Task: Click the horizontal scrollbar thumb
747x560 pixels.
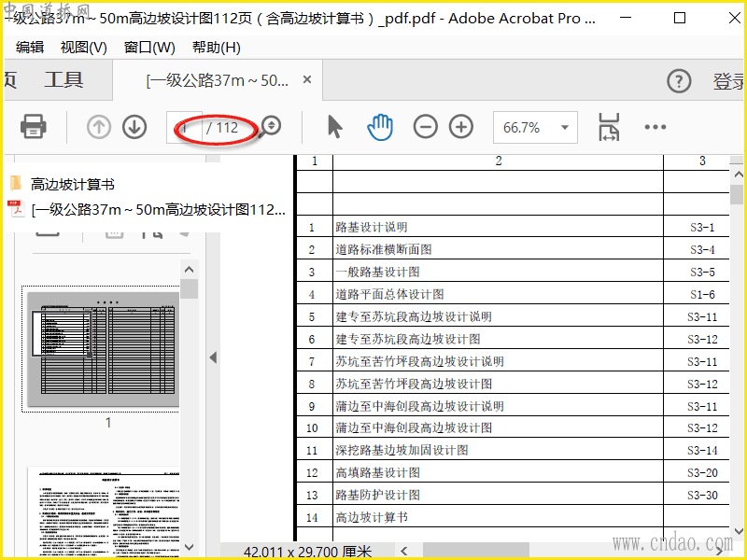Action: [x=475, y=551]
